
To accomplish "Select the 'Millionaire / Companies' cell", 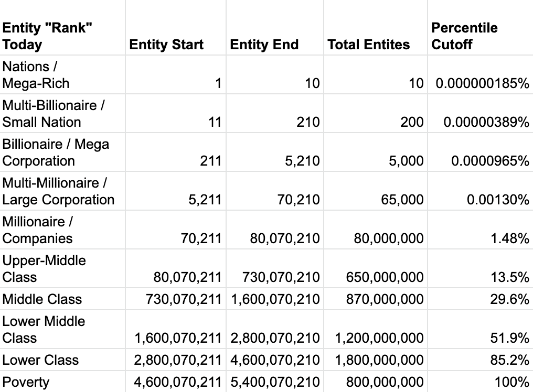I will (x=38, y=230).
